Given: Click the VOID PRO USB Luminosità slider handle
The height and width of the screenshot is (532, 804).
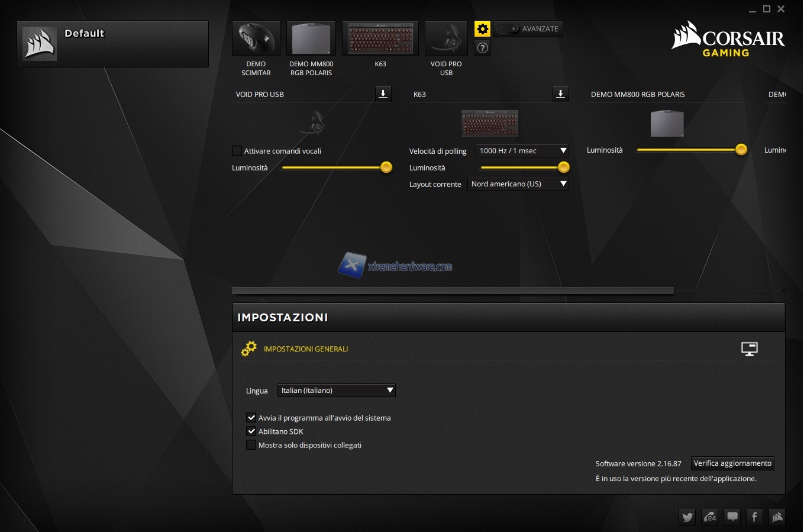Looking at the screenshot, I should [x=386, y=167].
